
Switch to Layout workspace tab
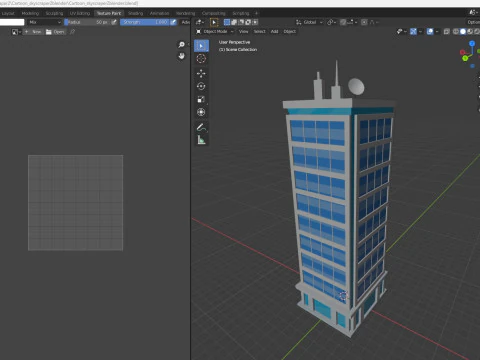pos(9,13)
